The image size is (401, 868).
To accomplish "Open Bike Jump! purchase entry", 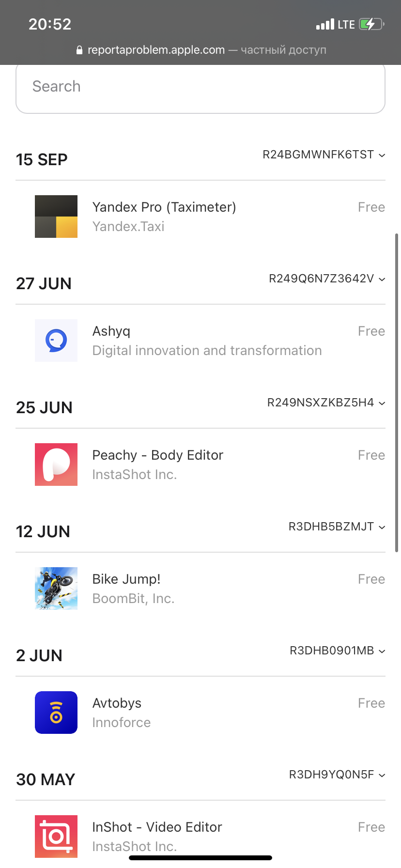I will (x=126, y=579).
